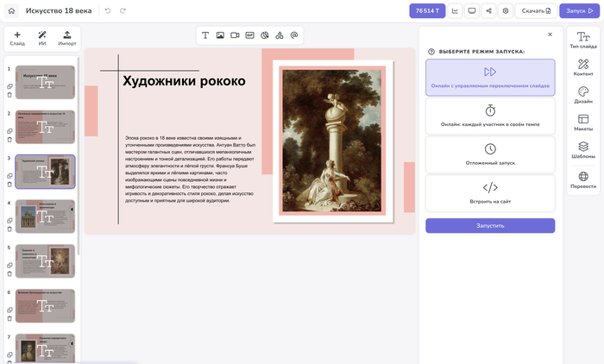This screenshot has height=364, width=604.
Task: Click the Эпоха рококо body paragraph
Action: click(x=191, y=169)
